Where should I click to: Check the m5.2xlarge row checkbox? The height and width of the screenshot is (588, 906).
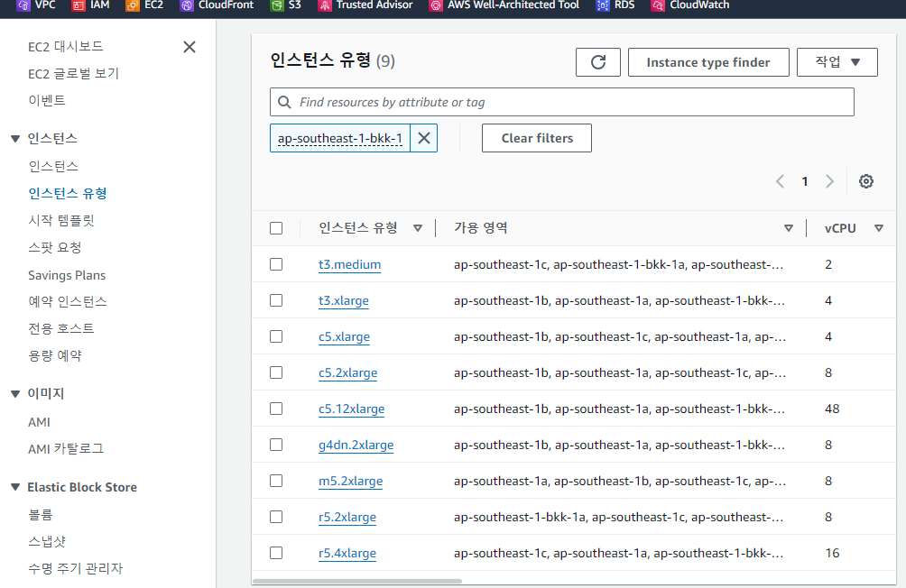pos(276,481)
